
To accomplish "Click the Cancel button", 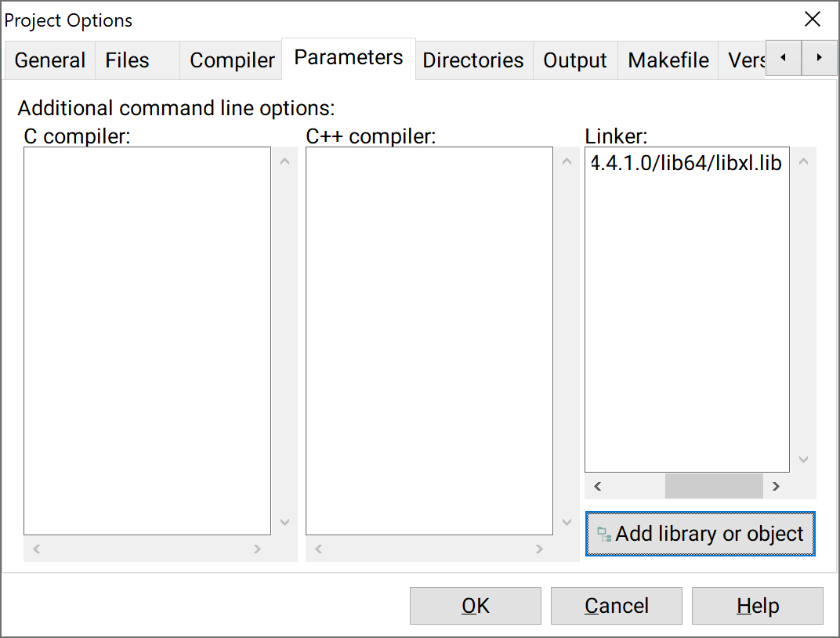I will (617, 606).
